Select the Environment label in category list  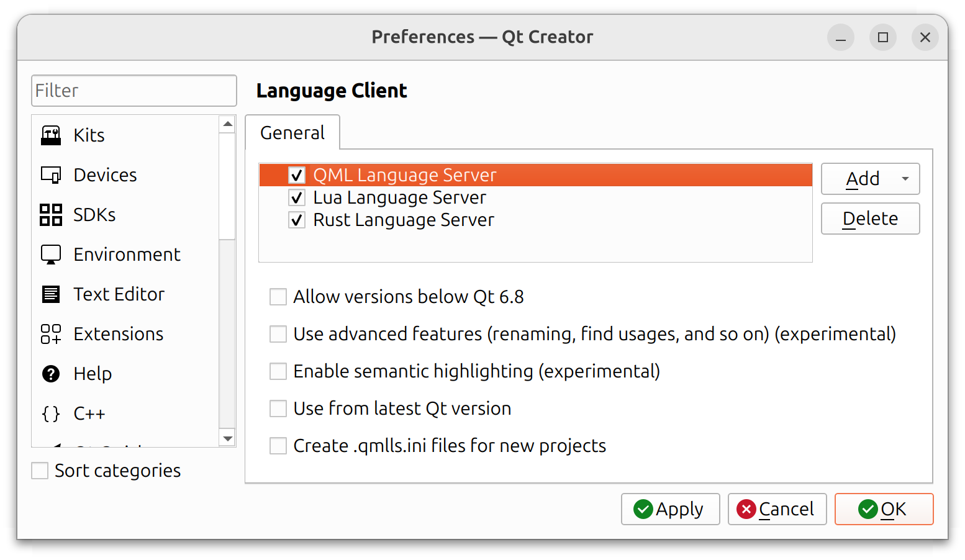coord(127,255)
